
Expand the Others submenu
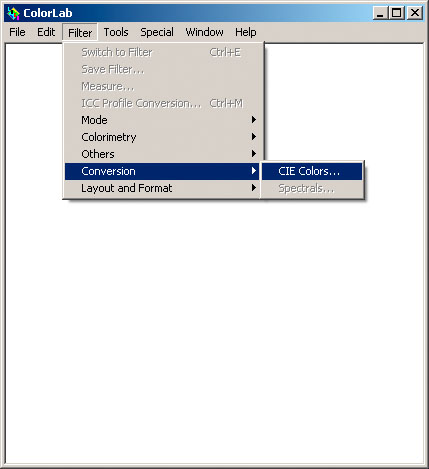tap(162, 154)
